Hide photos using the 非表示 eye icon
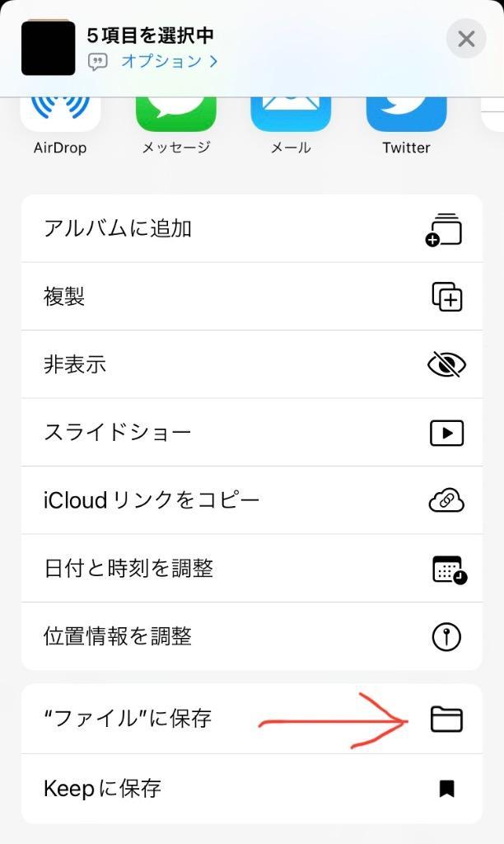Screen dimensions: 504x844 pos(446,364)
